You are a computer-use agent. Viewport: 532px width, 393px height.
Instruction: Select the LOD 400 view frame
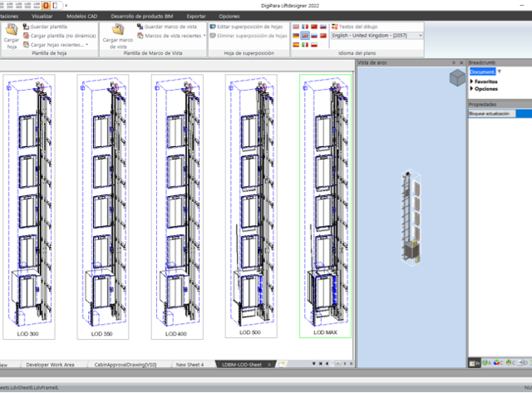coord(177,207)
